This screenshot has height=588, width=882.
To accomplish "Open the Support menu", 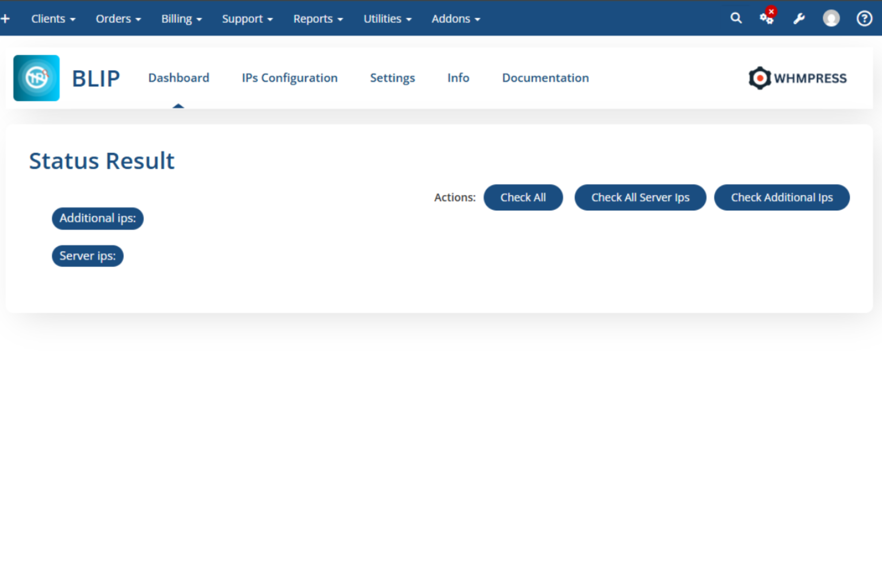I will point(247,18).
